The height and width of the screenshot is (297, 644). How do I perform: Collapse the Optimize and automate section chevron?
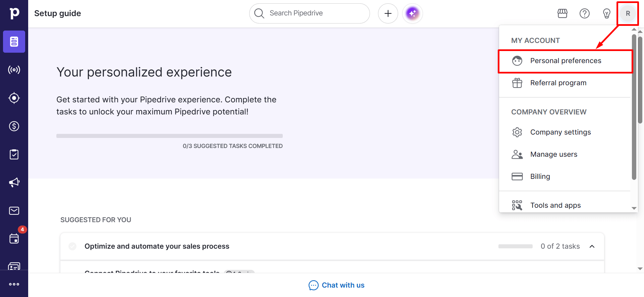592,246
